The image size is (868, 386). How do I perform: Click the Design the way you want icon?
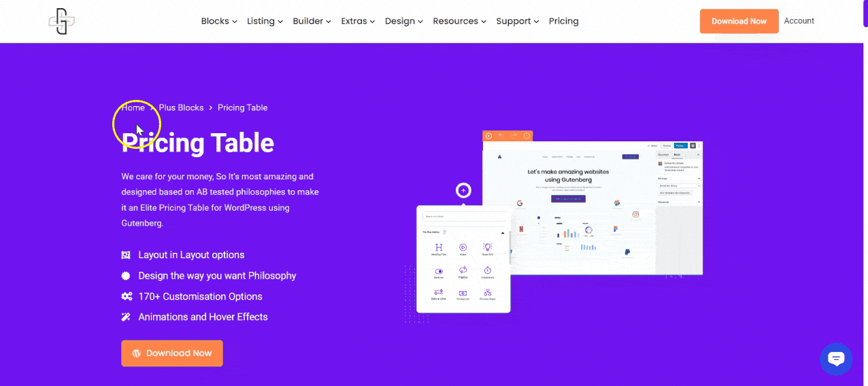(126, 276)
